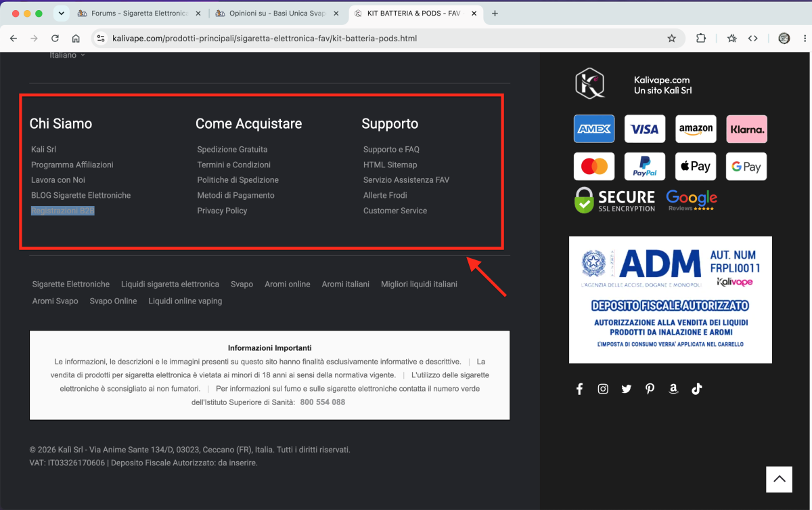This screenshot has width=812, height=510.
Task: Click the Twitter bird icon
Action: 627,389
